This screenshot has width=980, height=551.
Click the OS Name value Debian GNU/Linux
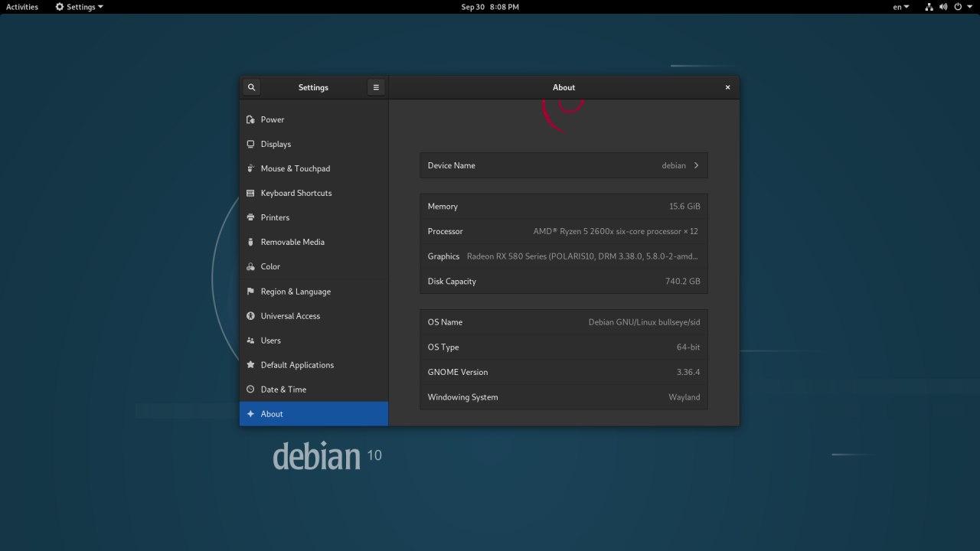pyautogui.click(x=644, y=322)
